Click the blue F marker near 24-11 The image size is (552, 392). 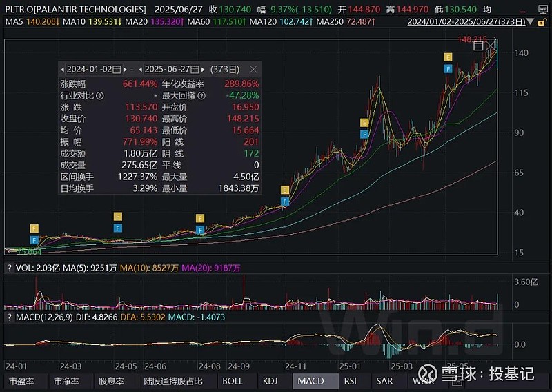(x=285, y=202)
